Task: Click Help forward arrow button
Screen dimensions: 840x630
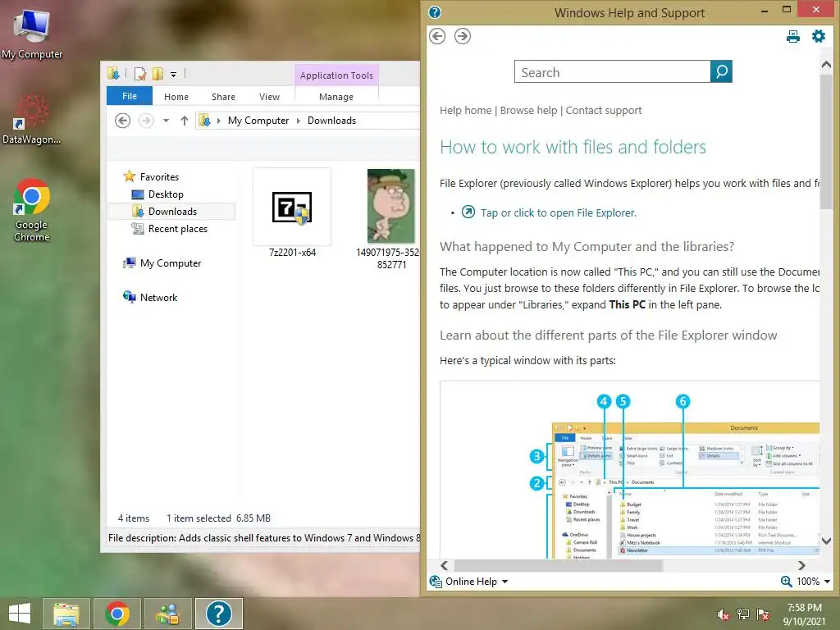Action: [x=463, y=36]
